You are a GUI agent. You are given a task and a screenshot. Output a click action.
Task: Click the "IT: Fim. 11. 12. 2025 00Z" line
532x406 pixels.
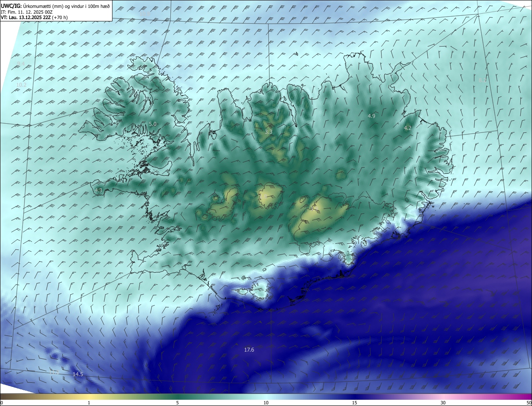pos(26,12)
